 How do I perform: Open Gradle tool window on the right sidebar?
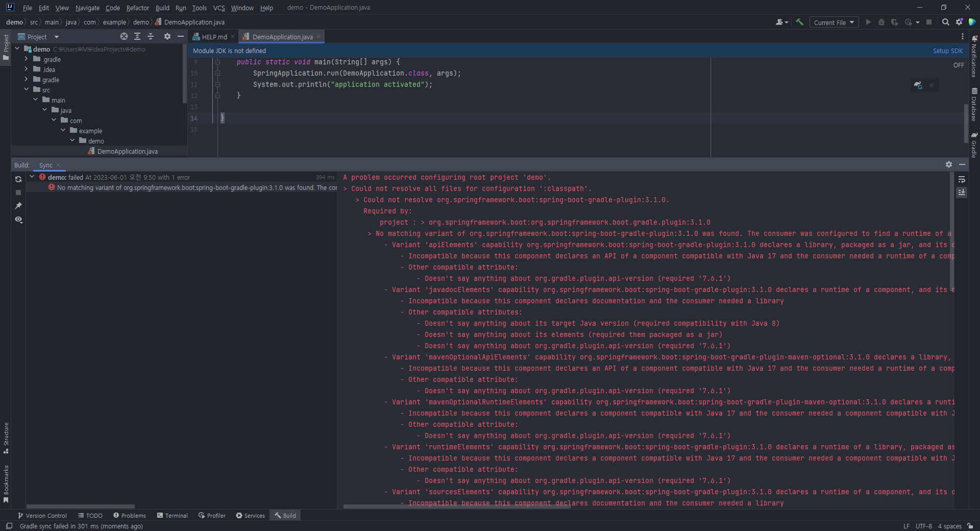974,145
